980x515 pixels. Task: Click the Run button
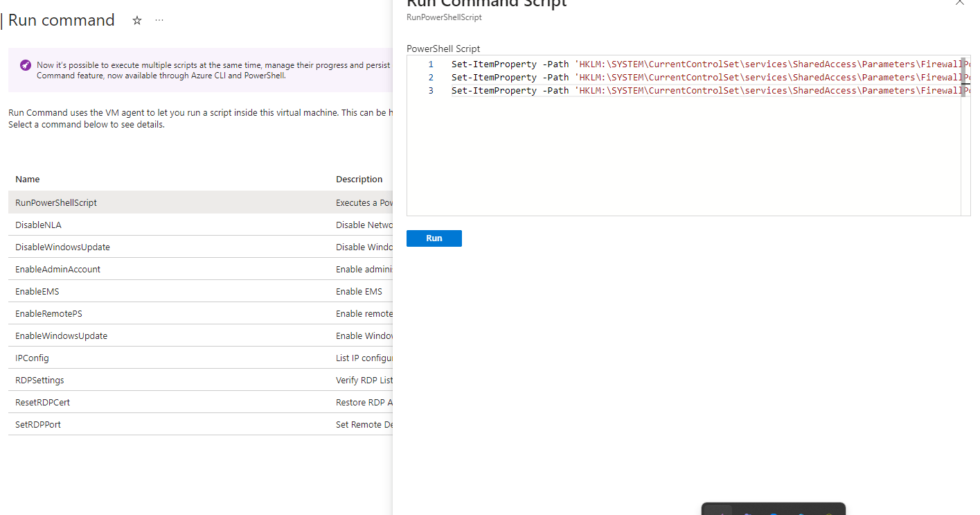(x=434, y=238)
